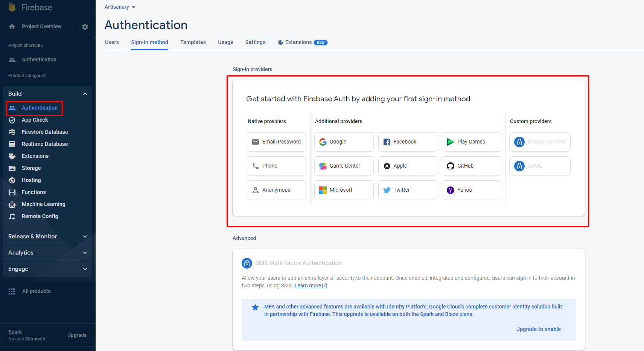Screen dimensions: 644x351
Task: Open the Templates tab
Action: point(193,42)
